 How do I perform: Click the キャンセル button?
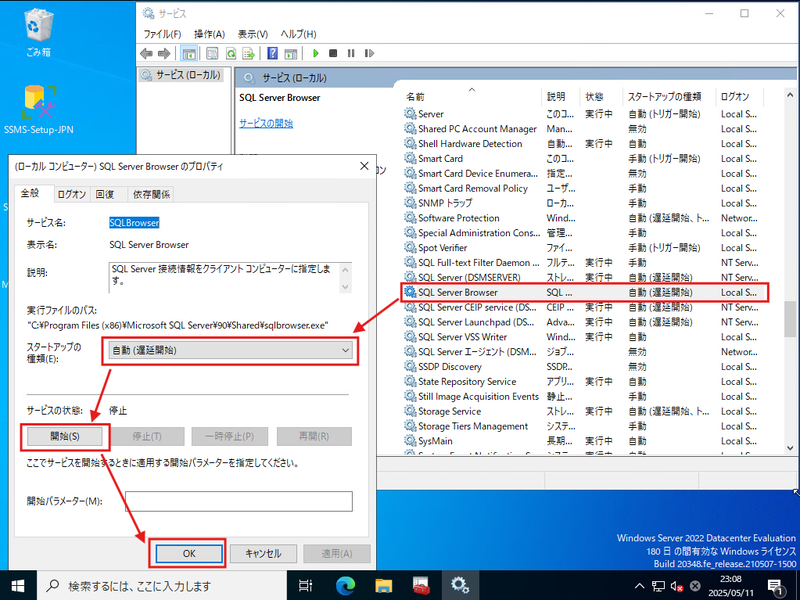click(x=263, y=553)
